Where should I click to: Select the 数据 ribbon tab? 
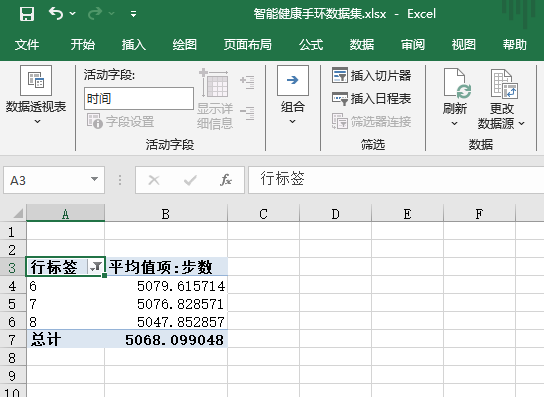(362, 45)
